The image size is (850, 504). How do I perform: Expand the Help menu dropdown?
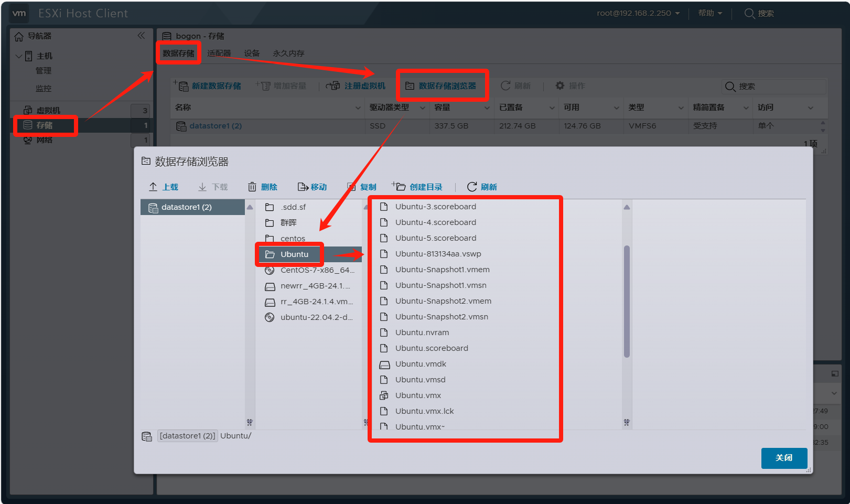pos(710,13)
